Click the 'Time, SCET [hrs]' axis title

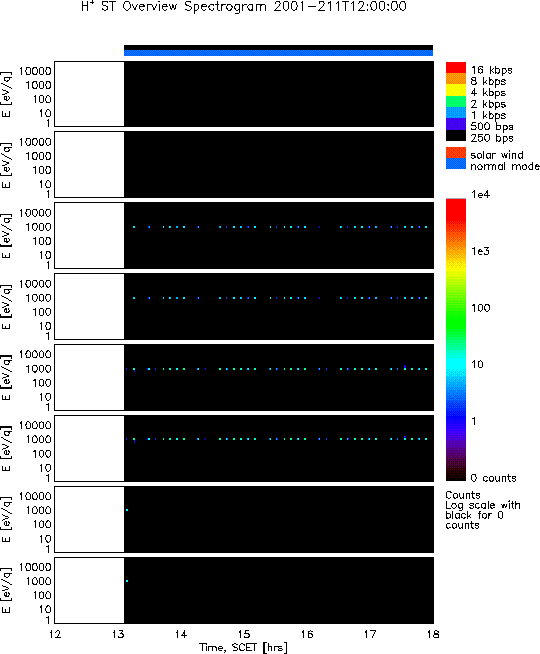click(x=243, y=647)
